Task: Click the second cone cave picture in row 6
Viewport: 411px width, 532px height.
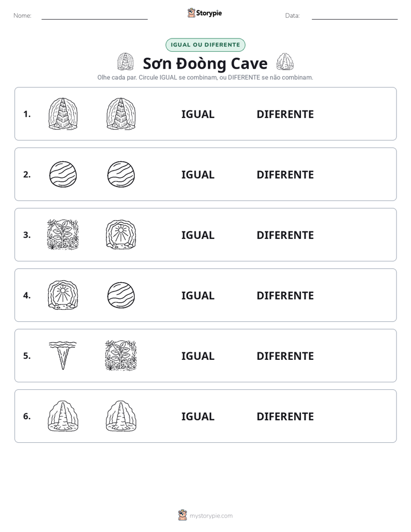Action: click(x=121, y=416)
